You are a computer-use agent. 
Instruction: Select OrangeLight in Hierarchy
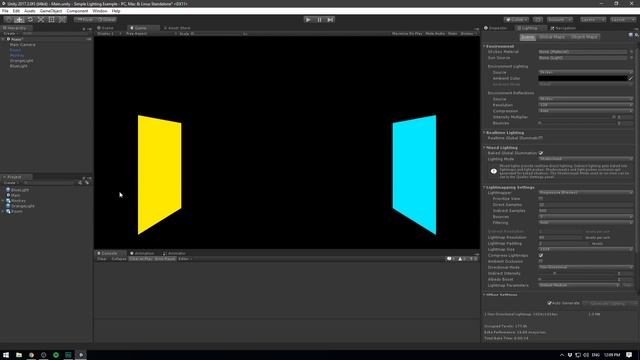(x=22, y=60)
